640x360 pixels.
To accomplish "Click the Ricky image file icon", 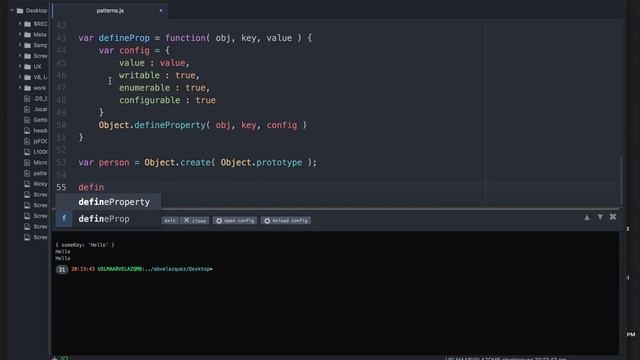I will [x=27, y=184].
